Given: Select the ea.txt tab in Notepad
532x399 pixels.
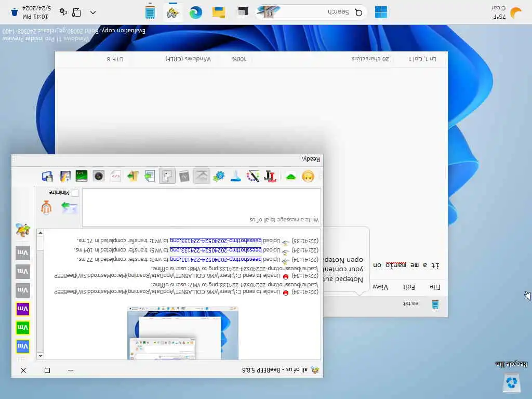Looking at the screenshot, I should [410, 304].
